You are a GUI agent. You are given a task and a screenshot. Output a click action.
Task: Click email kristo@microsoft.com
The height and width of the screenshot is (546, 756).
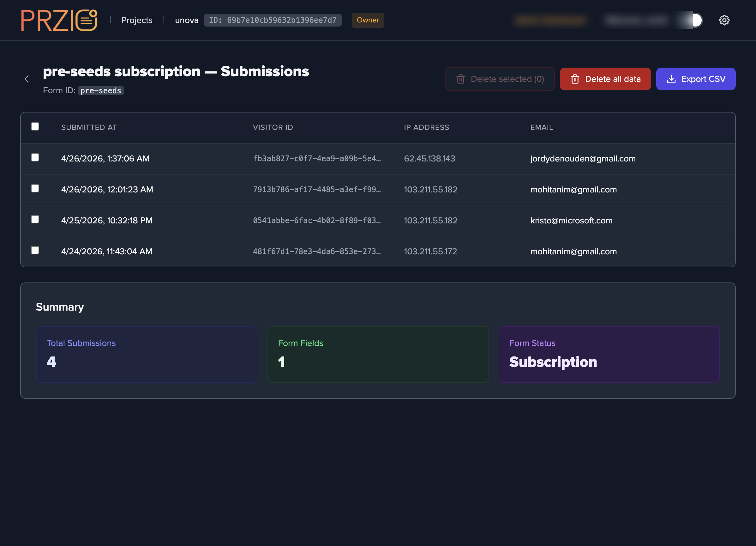click(x=571, y=221)
